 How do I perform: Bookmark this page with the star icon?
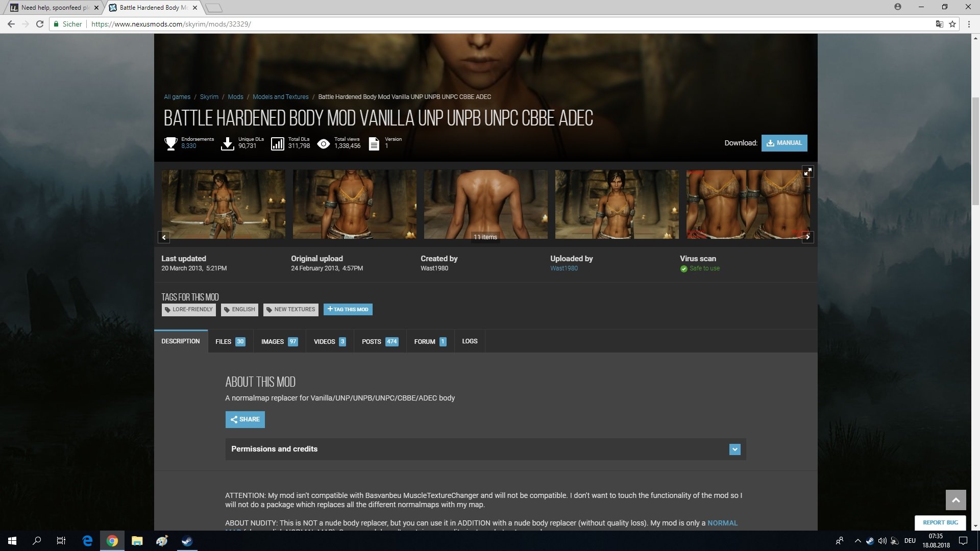point(952,24)
